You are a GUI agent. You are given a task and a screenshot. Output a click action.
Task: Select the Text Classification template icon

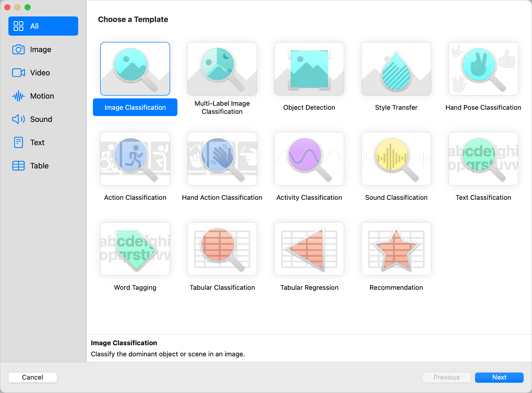tap(483, 159)
